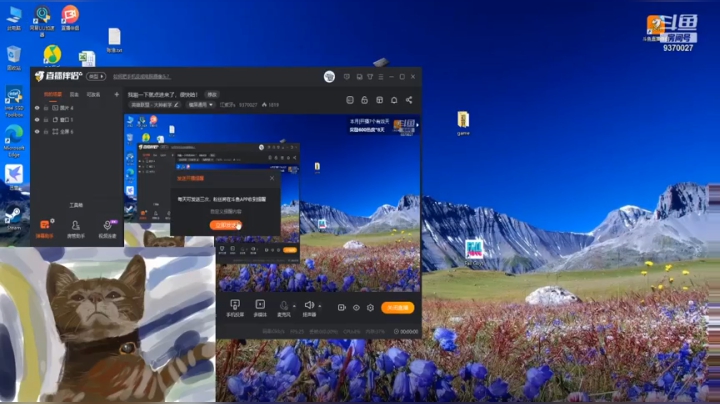This screenshot has height=404, width=720.
Task: Toggle the unlock padlock icon above preview
Action: pyautogui.click(x=365, y=100)
